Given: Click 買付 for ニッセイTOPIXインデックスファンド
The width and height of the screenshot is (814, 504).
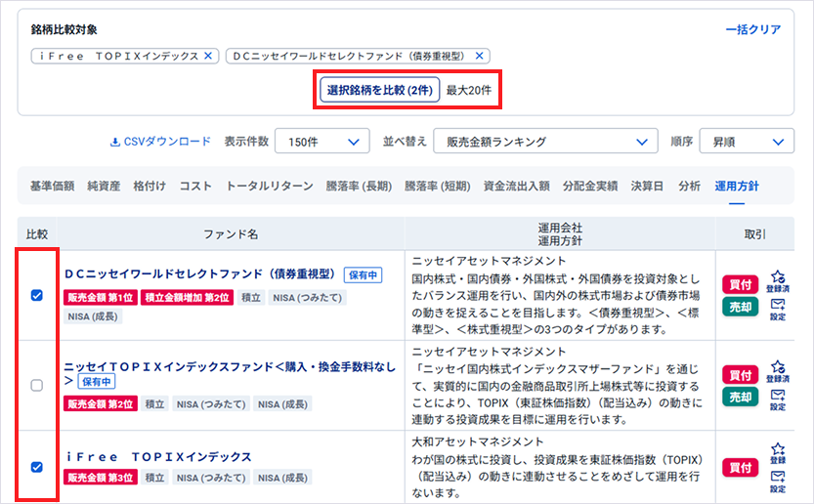Looking at the screenshot, I should pos(741,375).
